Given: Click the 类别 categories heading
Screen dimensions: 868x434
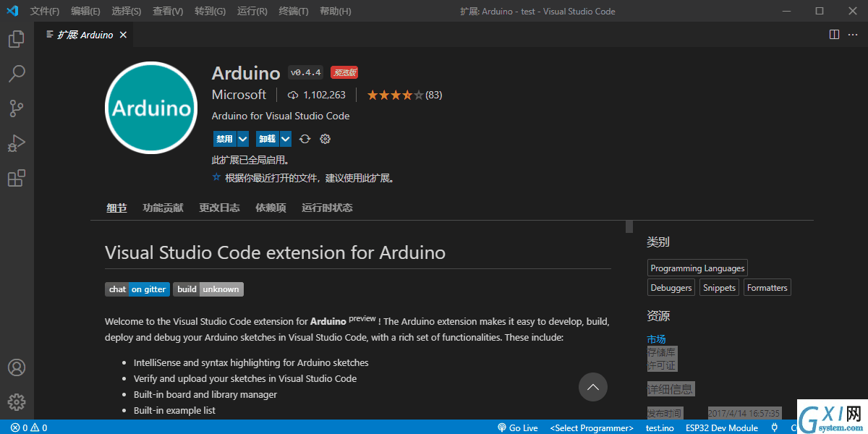Looking at the screenshot, I should (658, 242).
